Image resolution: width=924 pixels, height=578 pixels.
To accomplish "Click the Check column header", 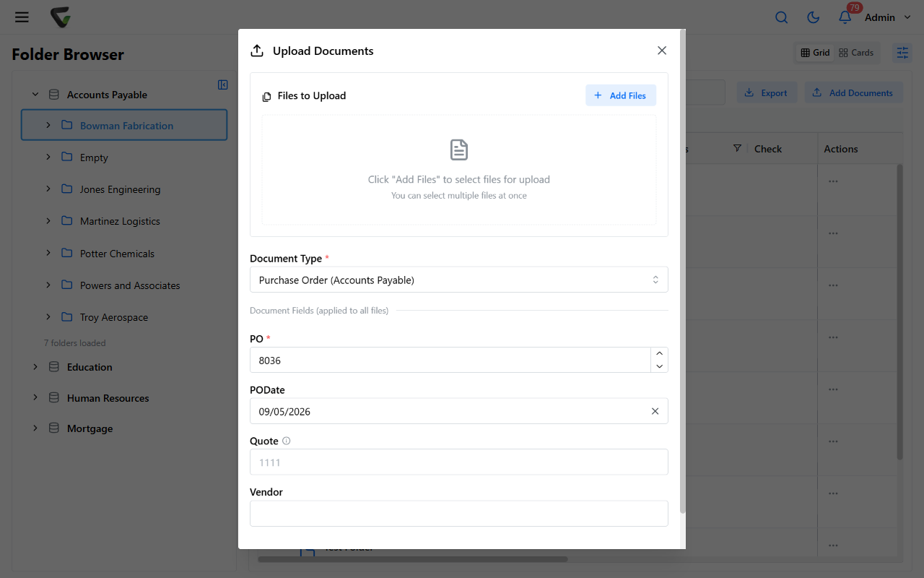I will 768,149.
